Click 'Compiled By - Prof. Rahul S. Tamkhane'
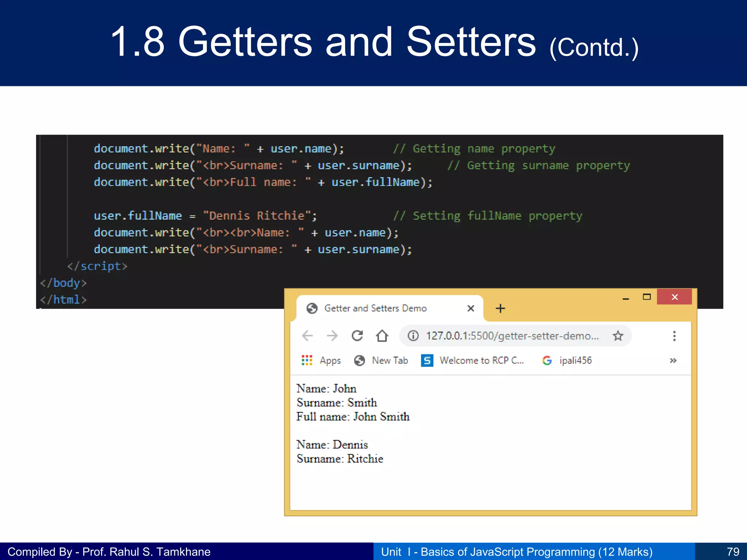The width and height of the screenshot is (747, 560). click(109, 552)
